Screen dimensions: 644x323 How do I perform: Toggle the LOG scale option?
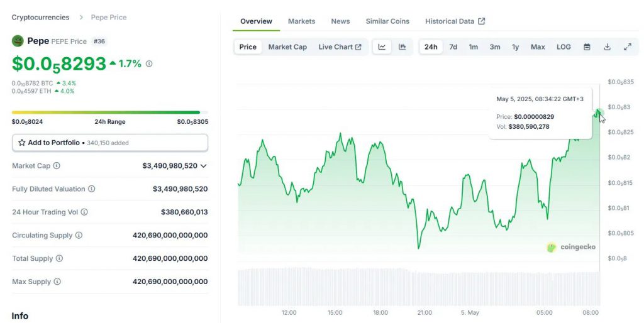[x=563, y=47]
